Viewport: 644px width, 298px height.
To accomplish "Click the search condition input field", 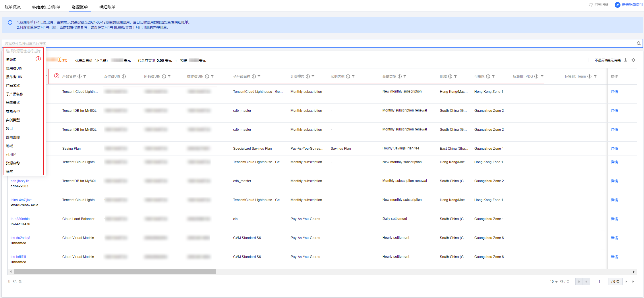I will (x=316, y=43).
